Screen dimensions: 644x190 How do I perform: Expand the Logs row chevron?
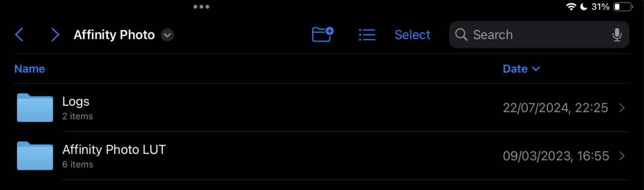pyautogui.click(x=622, y=108)
